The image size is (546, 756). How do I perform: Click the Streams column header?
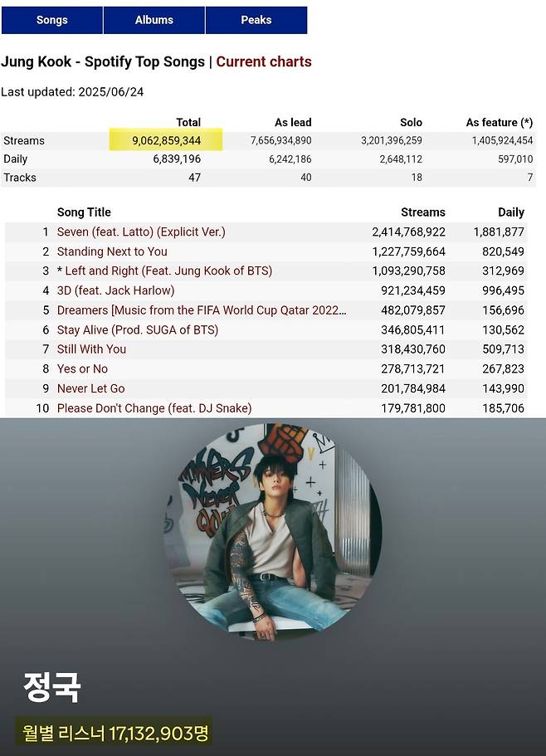coord(422,212)
